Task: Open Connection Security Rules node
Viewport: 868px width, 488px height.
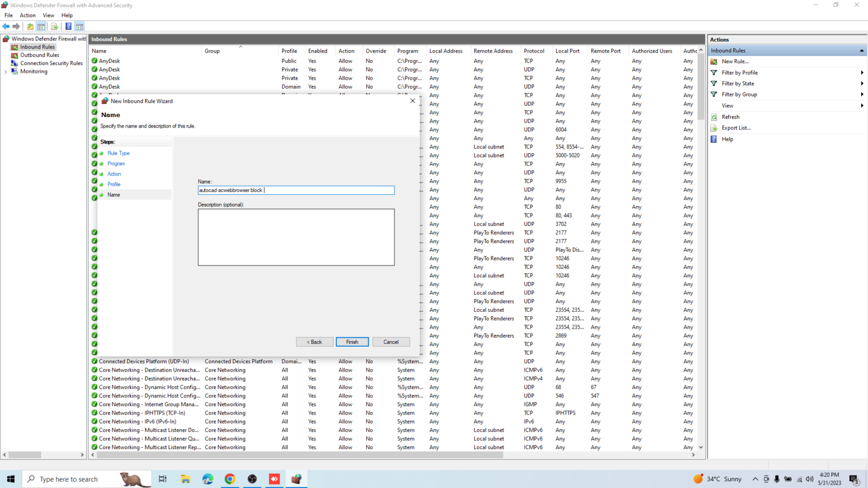Action: [x=51, y=63]
